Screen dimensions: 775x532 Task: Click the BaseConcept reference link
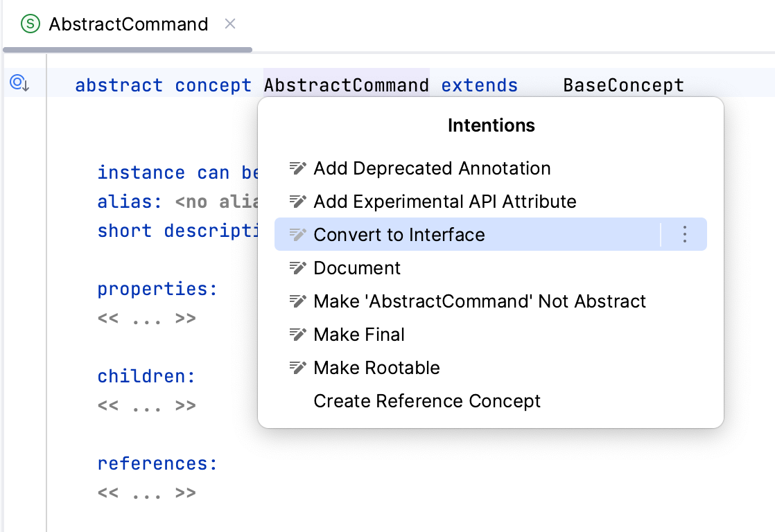623,85
